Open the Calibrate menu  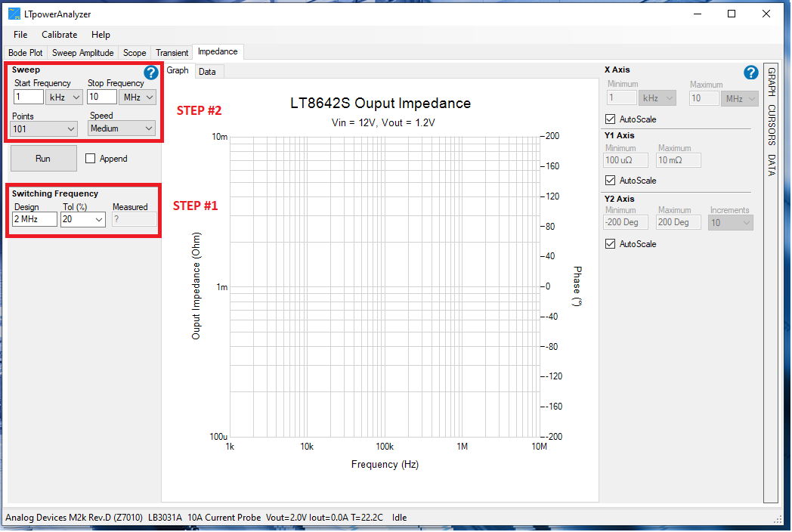click(60, 35)
